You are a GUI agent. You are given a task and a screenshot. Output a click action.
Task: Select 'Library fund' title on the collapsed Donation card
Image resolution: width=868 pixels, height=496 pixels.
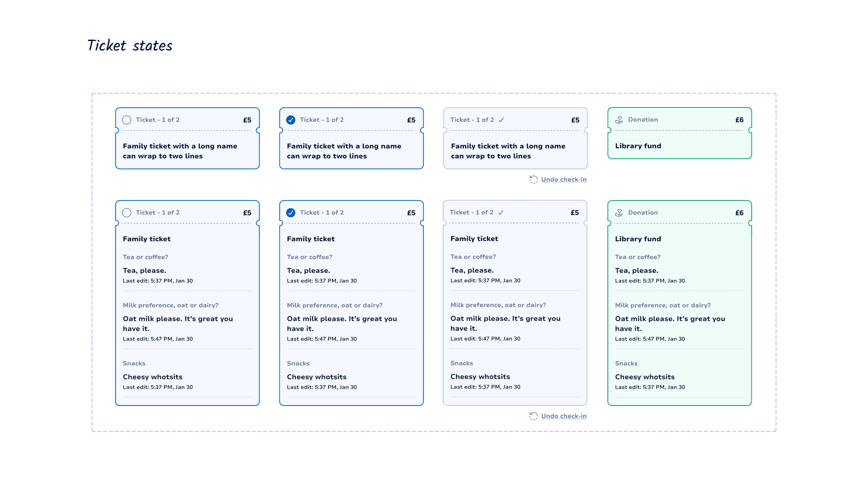(638, 146)
